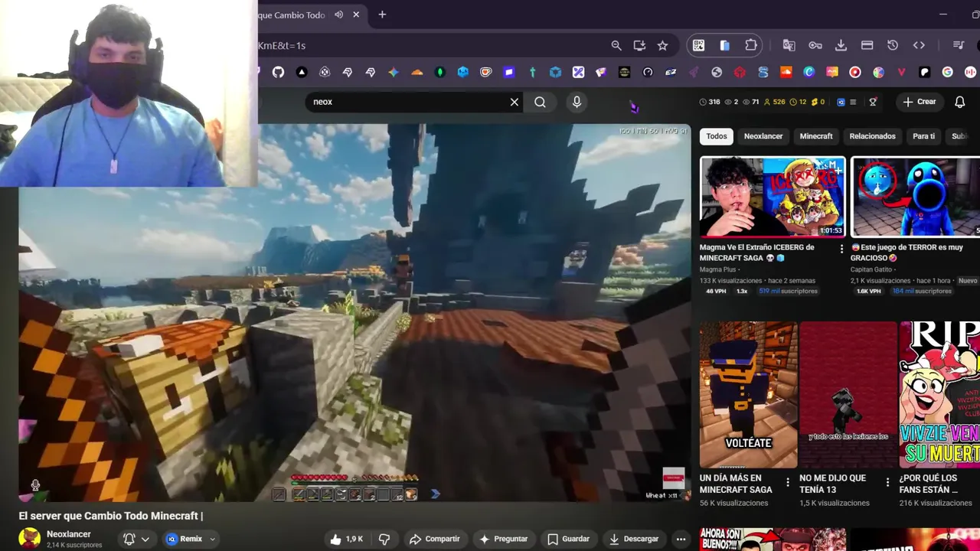Expand the Remix dropdown arrow
This screenshot has height=551, width=980.
click(213, 539)
